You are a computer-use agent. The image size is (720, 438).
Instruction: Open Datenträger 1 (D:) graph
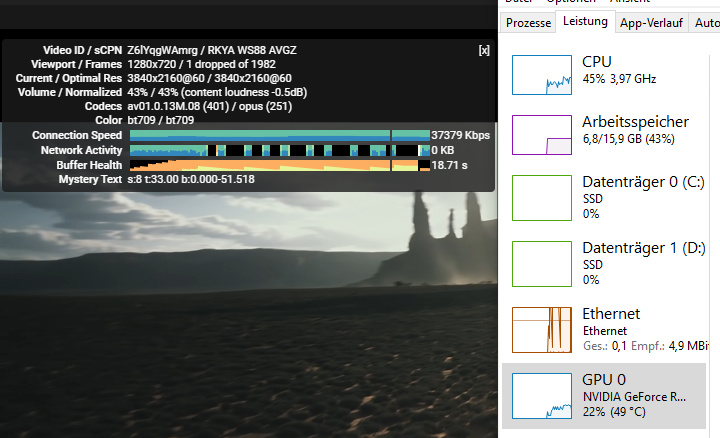click(542, 264)
